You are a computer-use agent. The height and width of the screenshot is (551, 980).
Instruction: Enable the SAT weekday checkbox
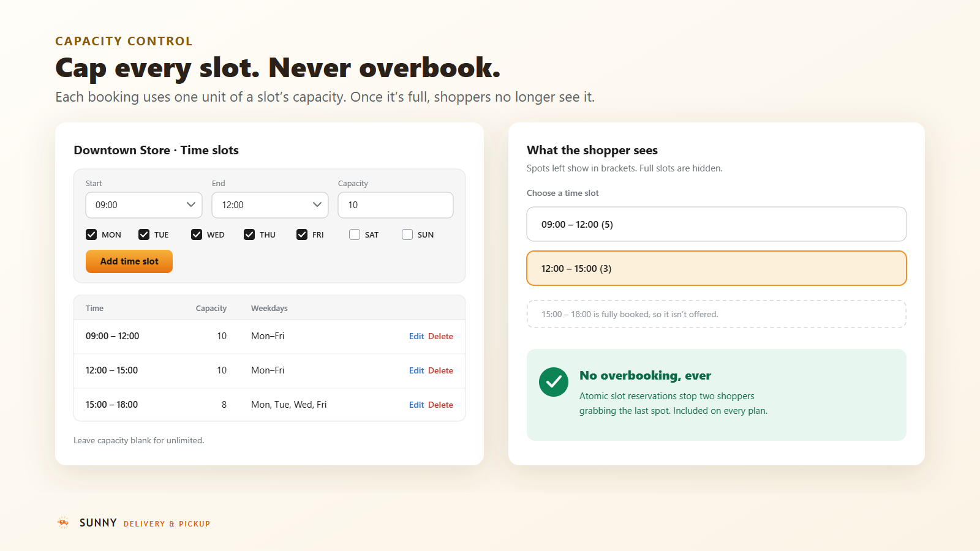[x=355, y=234]
